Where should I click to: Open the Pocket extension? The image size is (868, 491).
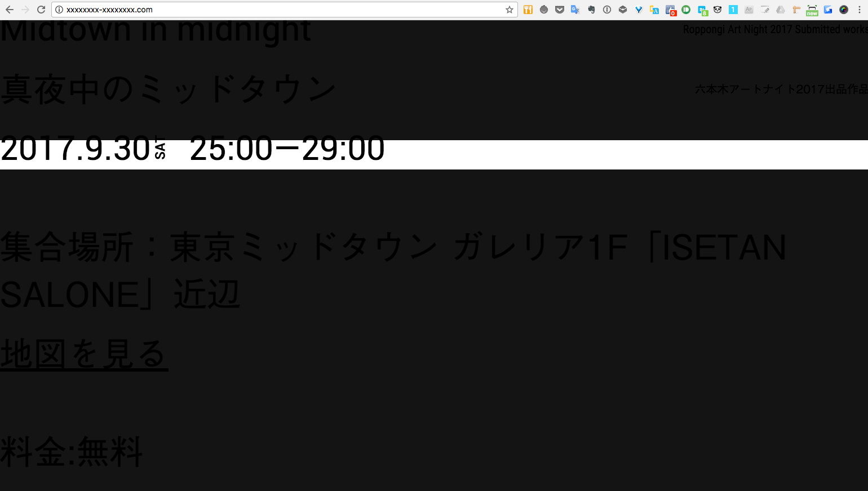tap(560, 10)
